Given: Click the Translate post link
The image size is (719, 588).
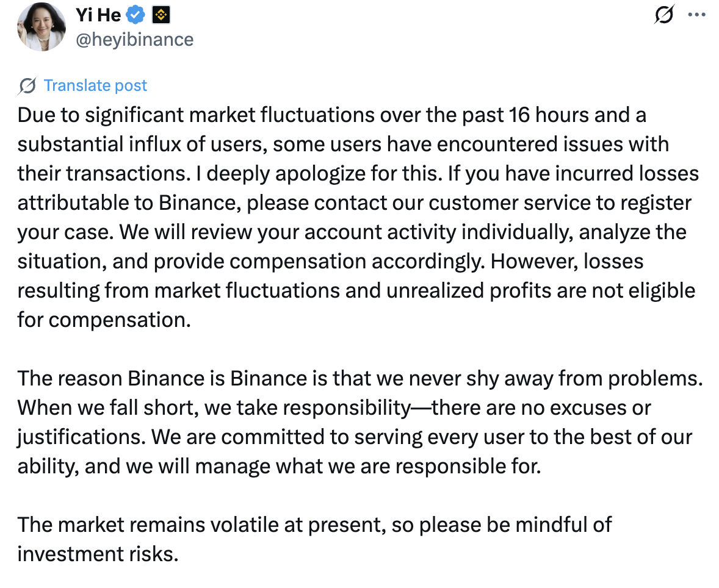Looking at the screenshot, I should 95,85.
